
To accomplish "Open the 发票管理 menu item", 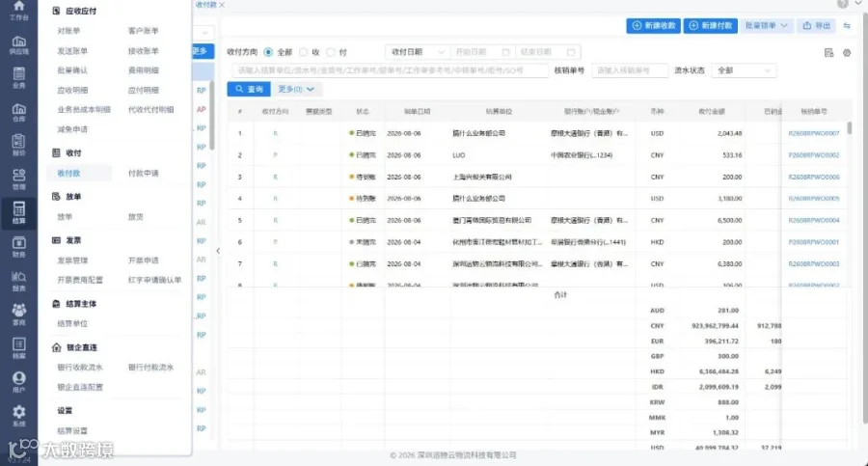I will 72,260.
